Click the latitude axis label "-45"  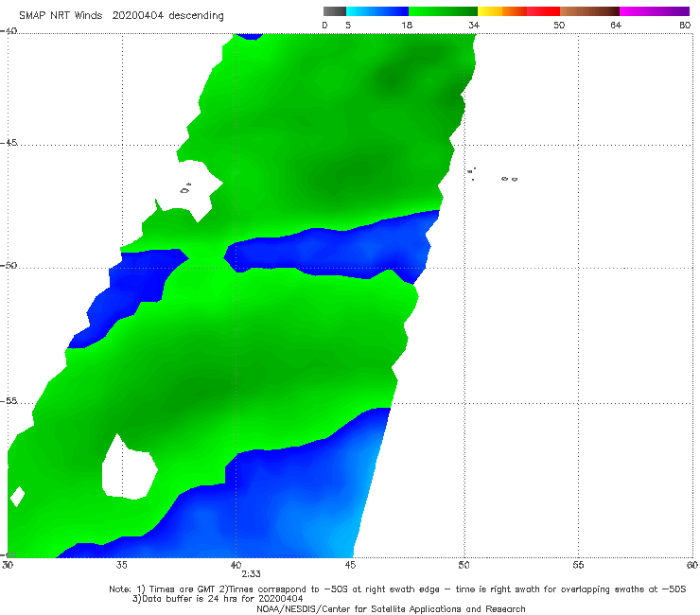9,143
